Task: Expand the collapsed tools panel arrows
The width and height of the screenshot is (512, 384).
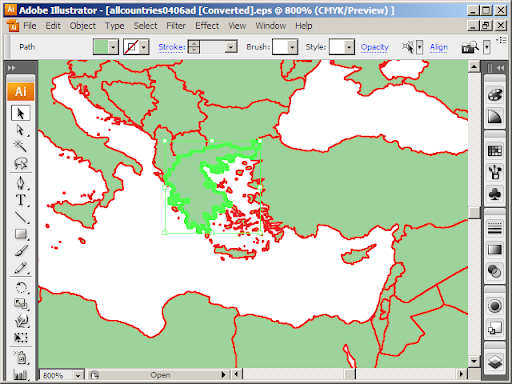Action: click(11, 68)
